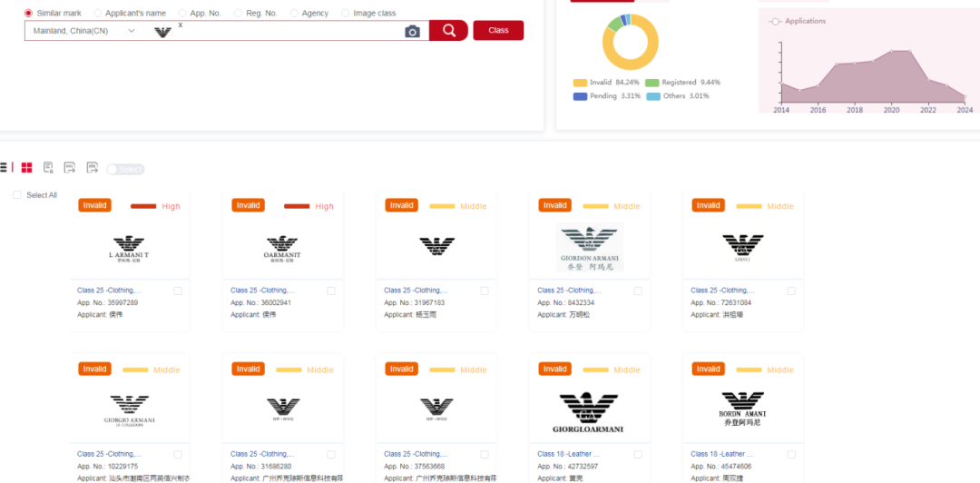Click text 'App. No.: 72631084'

[x=720, y=303]
